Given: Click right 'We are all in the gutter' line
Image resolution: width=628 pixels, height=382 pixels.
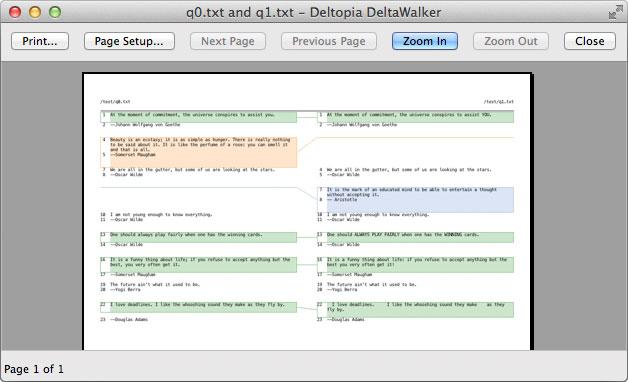Looking at the screenshot, I should [x=409, y=170].
